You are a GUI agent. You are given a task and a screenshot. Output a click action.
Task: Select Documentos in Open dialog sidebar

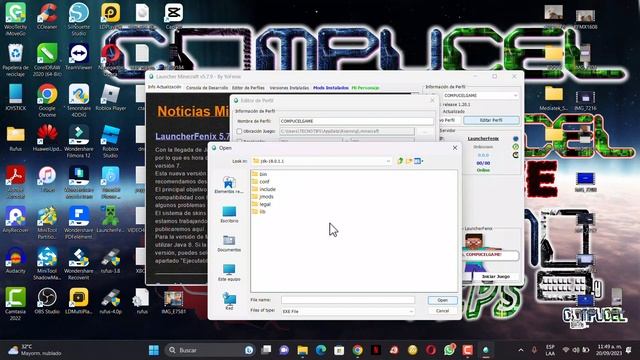[x=229, y=243]
